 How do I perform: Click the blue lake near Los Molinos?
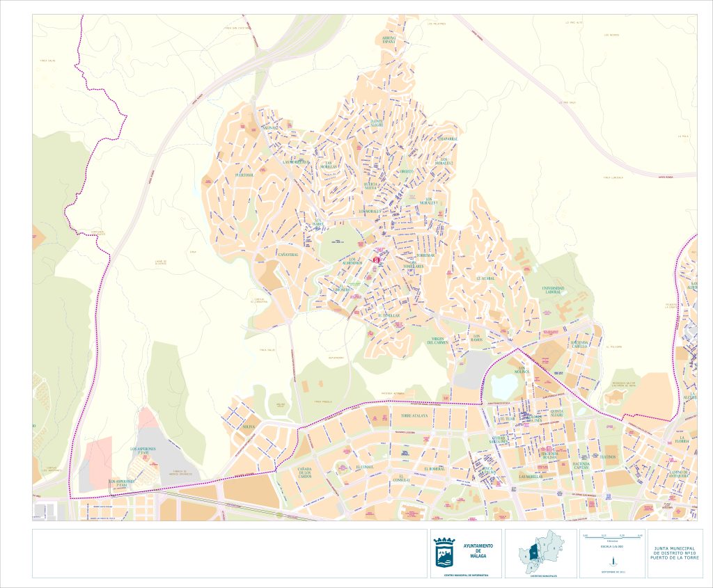[503, 386]
